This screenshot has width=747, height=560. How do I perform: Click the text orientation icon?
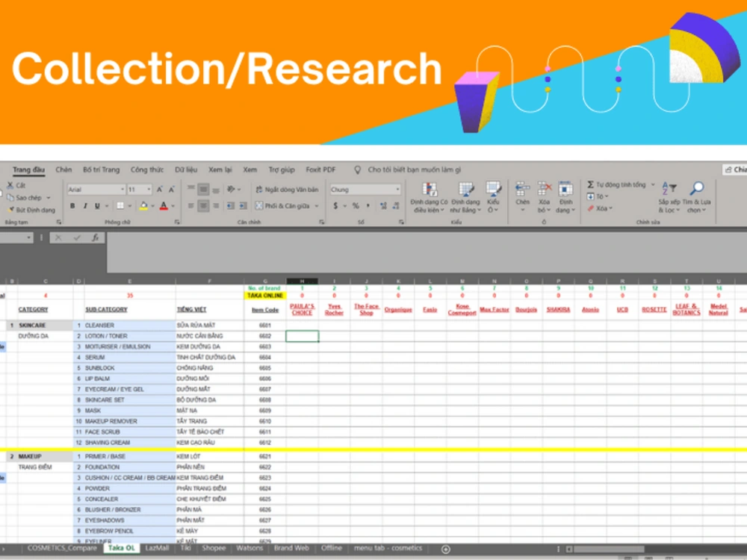pos(231,189)
